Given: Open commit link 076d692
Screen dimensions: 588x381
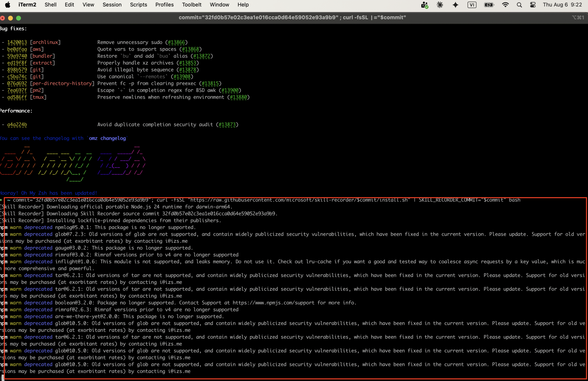Looking at the screenshot, I should click(x=17, y=83).
